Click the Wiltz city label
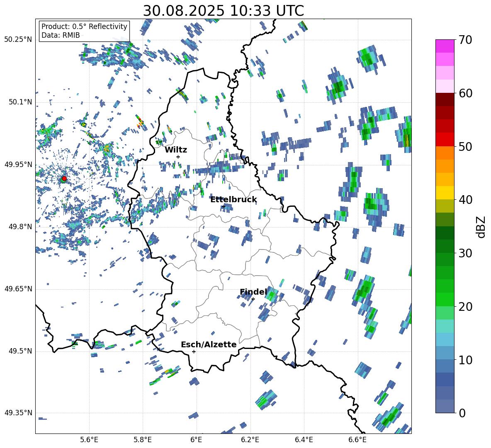The height and width of the screenshot is (448, 491). click(x=176, y=150)
